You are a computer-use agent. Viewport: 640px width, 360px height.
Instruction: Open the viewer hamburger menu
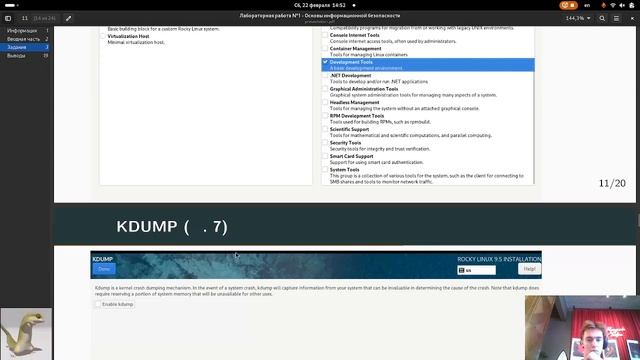tap(616, 18)
